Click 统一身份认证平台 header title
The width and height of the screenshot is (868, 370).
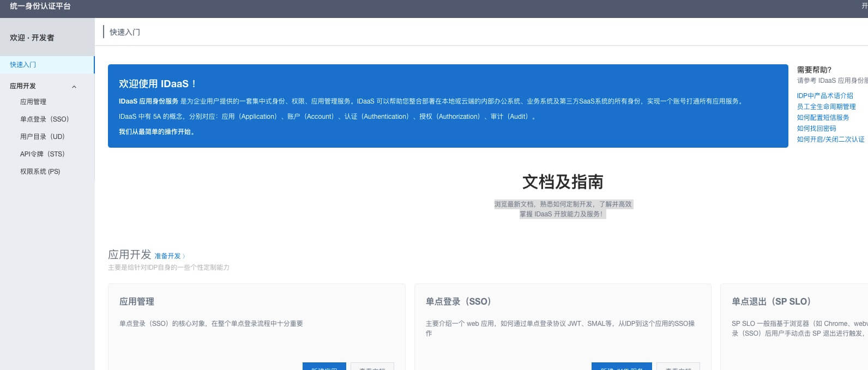click(40, 7)
